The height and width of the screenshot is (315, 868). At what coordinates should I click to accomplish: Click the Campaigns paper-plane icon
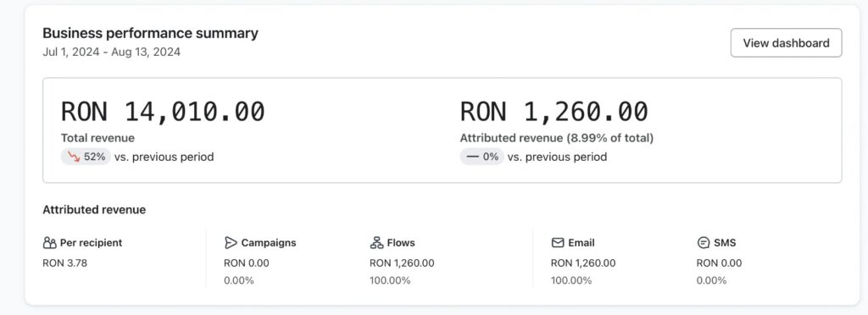point(231,243)
